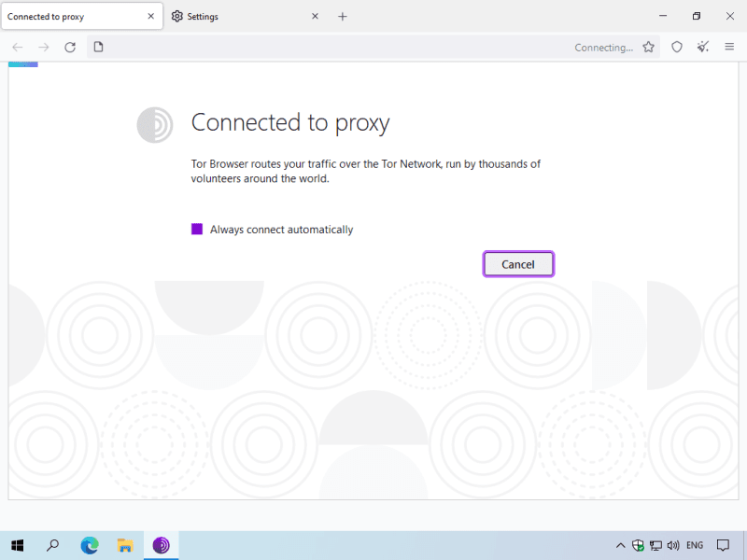The image size is (747, 560).
Task: Click the page icon in the address bar
Action: pyautogui.click(x=99, y=48)
